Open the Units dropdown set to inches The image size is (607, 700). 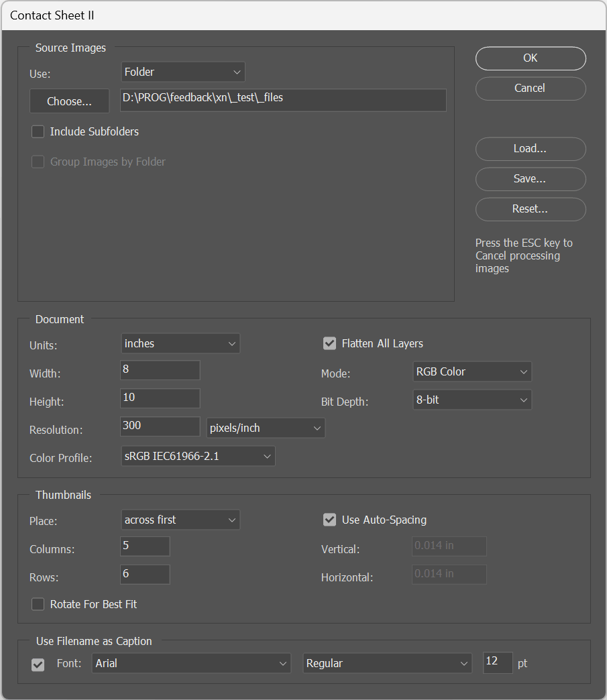point(180,344)
